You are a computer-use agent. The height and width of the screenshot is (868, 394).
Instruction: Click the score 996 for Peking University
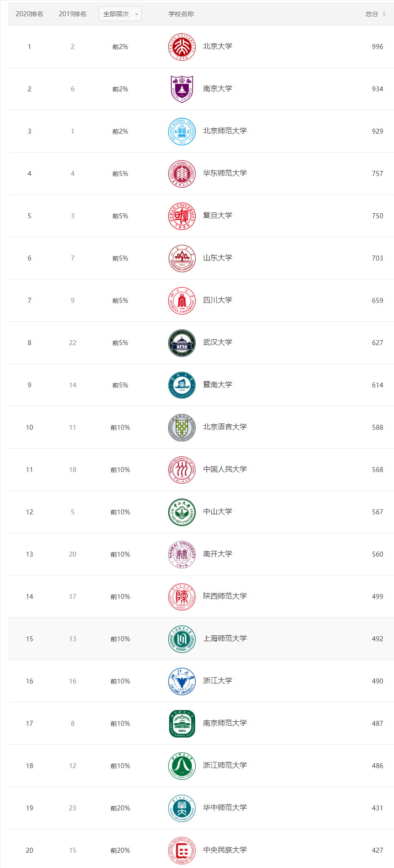pos(377,46)
